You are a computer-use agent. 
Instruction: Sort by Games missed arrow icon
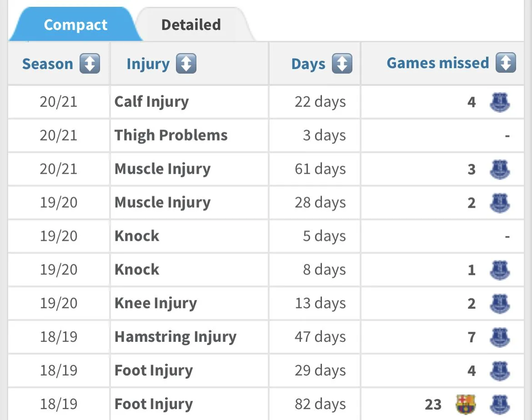tap(506, 63)
